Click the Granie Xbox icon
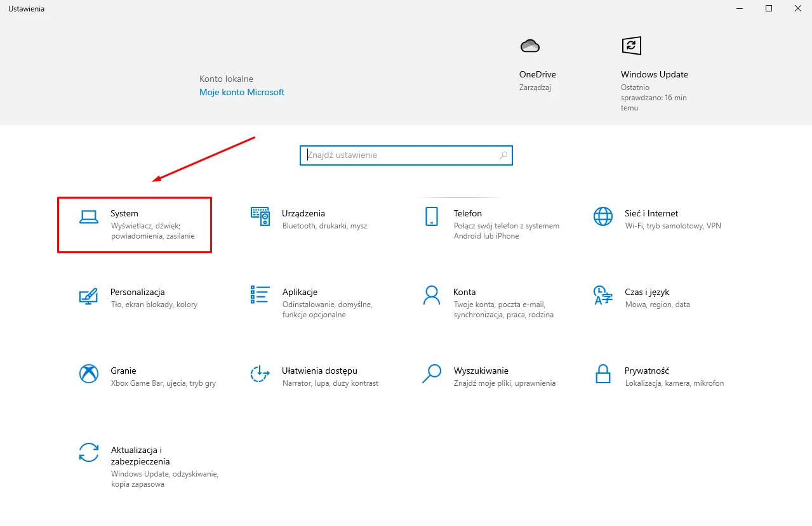The width and height of the screenshot is (812, 526). [89, 374]
